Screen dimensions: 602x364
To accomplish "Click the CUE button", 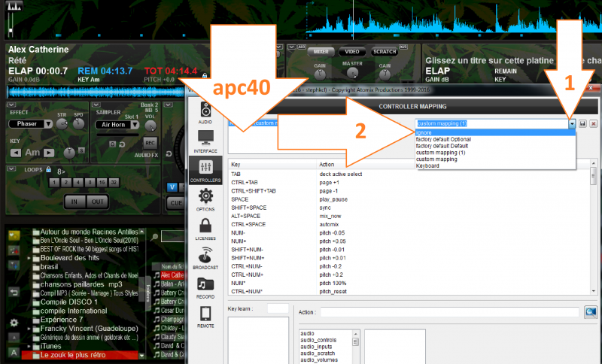I will (176, 203).
